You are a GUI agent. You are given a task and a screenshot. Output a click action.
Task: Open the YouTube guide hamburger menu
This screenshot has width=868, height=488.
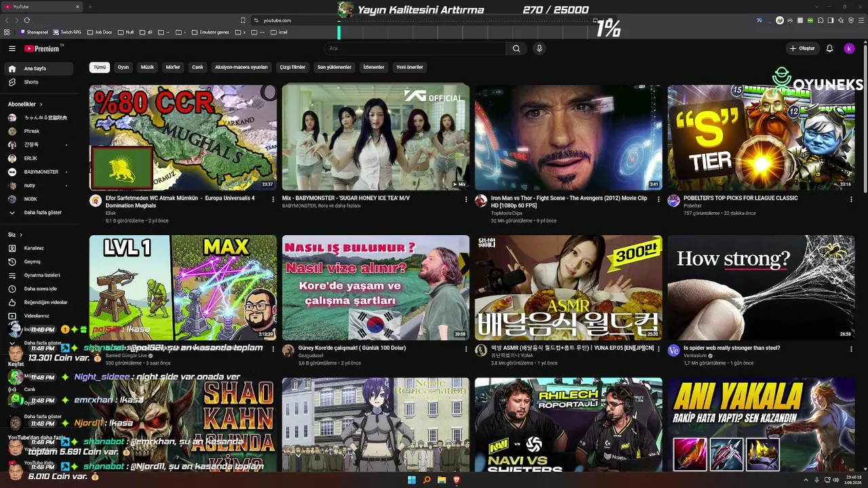click(x=12, y=48)
